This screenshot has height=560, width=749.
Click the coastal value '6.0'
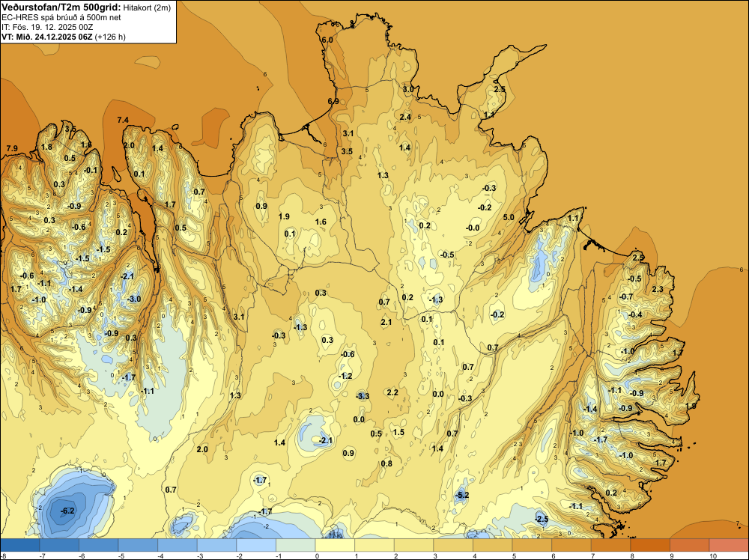coord(327,40)
